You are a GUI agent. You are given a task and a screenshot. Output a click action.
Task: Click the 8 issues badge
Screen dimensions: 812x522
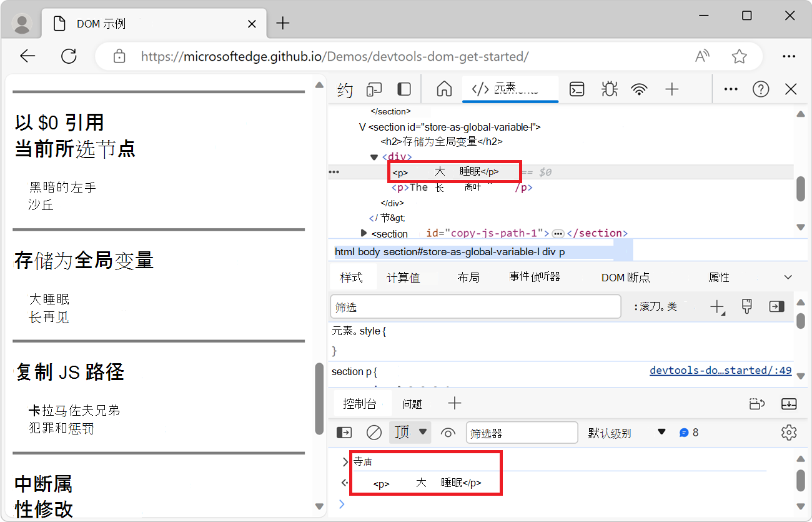click(689, 433)
